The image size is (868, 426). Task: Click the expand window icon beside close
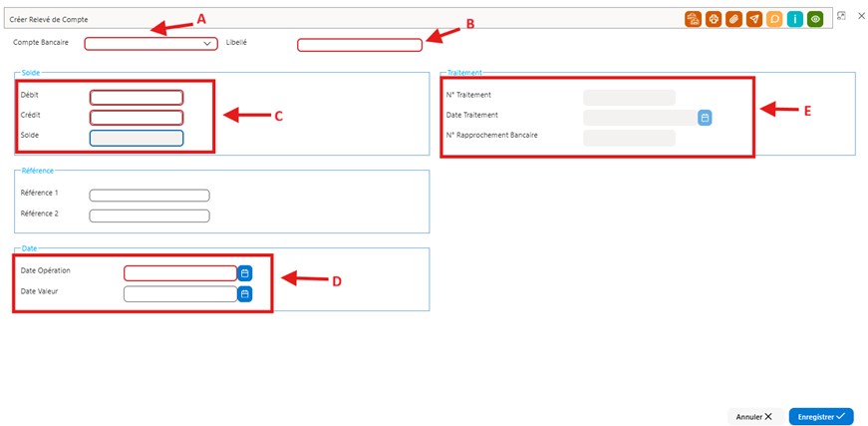[x=841, y=16]
